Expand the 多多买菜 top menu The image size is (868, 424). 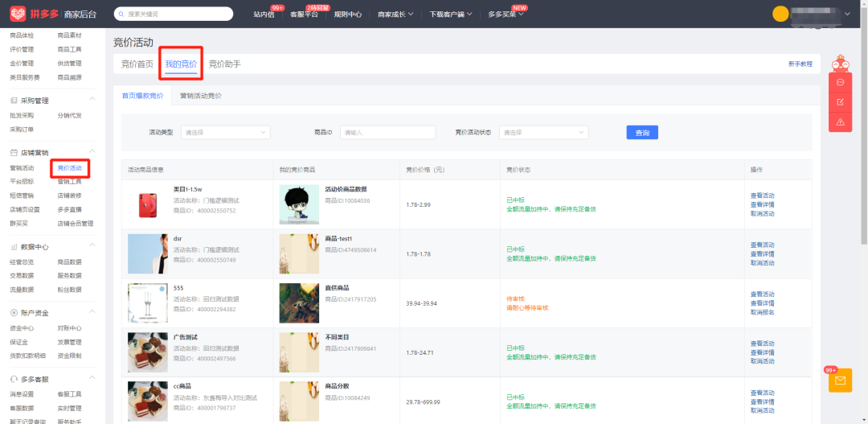tap(506, 14)
